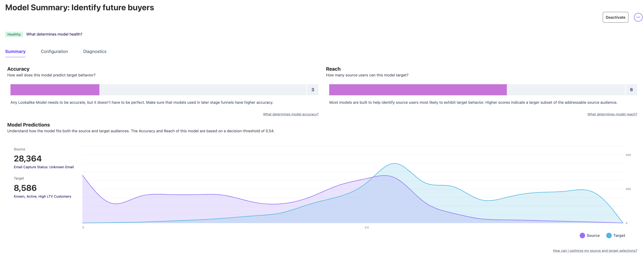
Task: Open 'What determines model health?' link
Action: coord(54,34)
